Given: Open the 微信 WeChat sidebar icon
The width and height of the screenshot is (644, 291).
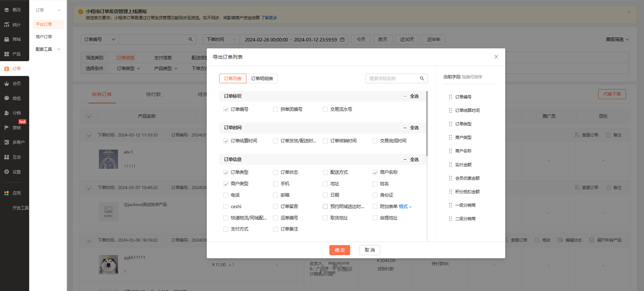Looking at the screenshot, I should click(7, 98).
